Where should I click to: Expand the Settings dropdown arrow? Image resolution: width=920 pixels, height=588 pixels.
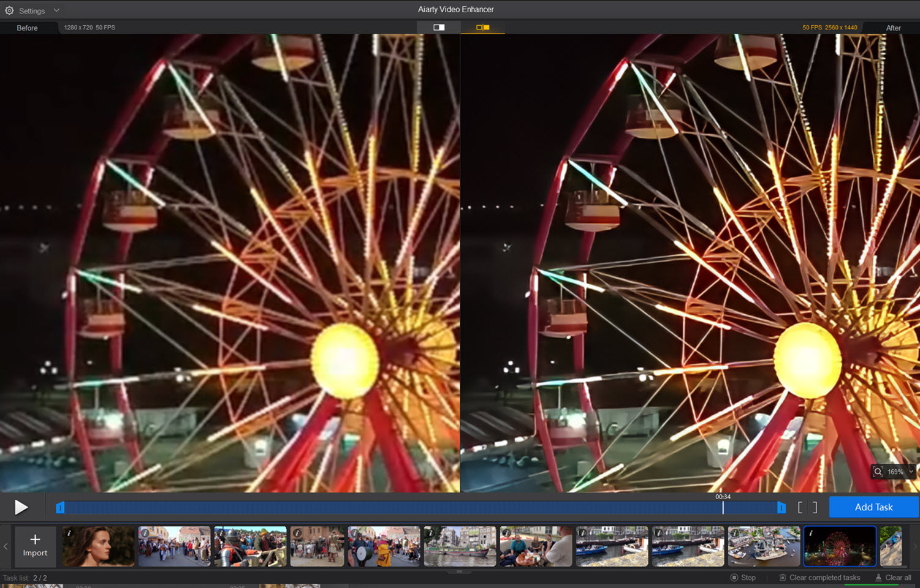pyautogui.click(x=56, y=10)
